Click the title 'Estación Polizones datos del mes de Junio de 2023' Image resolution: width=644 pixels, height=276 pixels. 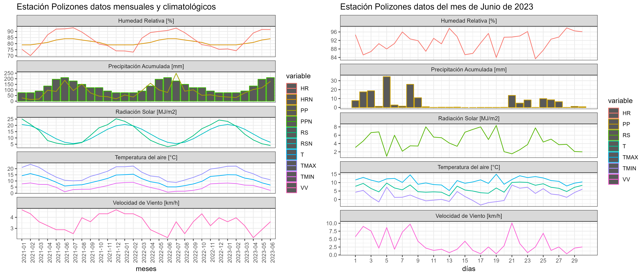(x=437, y=7)
